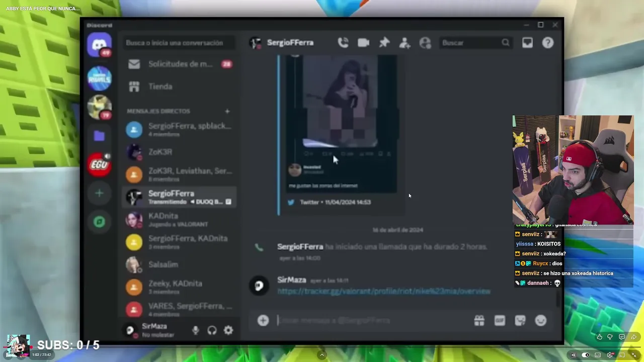Viewport: 644px width, 362px height.
Task: Explore discoverable servers compass icon
Action: [x=99, y=222]
